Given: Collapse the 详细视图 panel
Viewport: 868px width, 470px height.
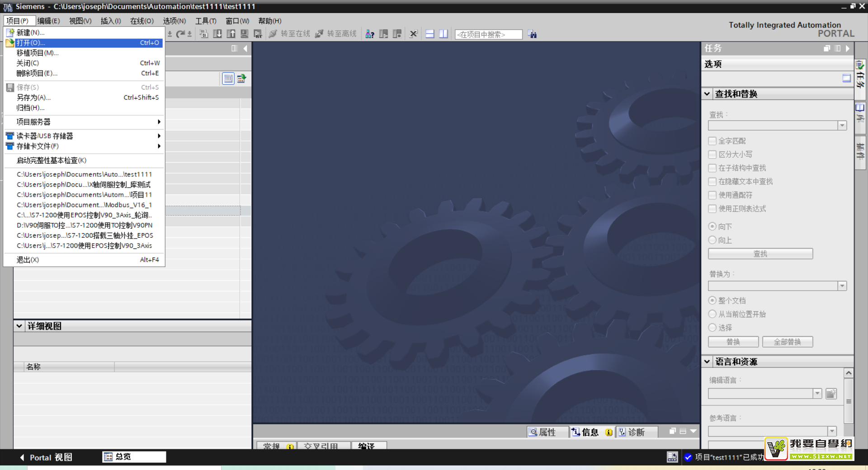Looking at the screenshot, I should (x=19, y=326).
